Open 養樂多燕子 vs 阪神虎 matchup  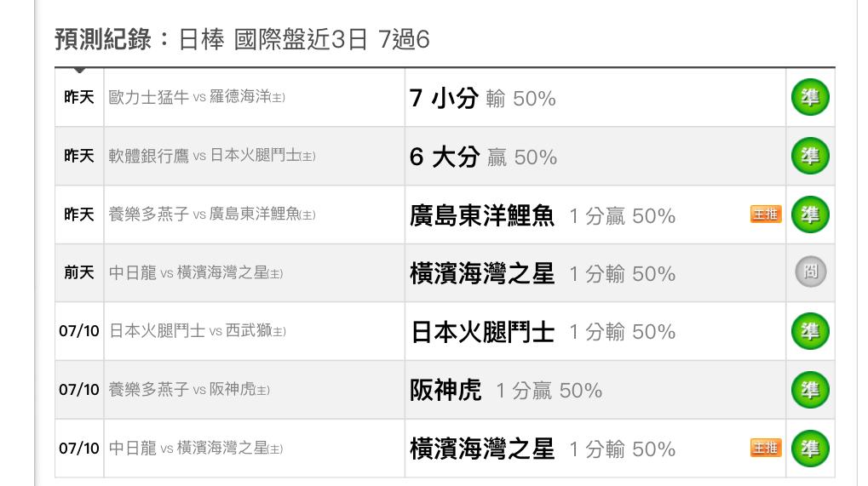[189, 390]
